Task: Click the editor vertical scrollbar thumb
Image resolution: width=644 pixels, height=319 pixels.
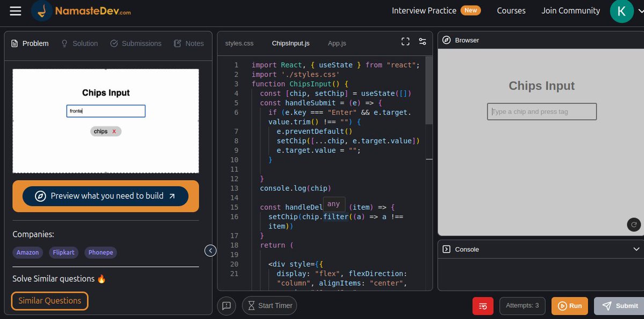Action: pos(428,91)
